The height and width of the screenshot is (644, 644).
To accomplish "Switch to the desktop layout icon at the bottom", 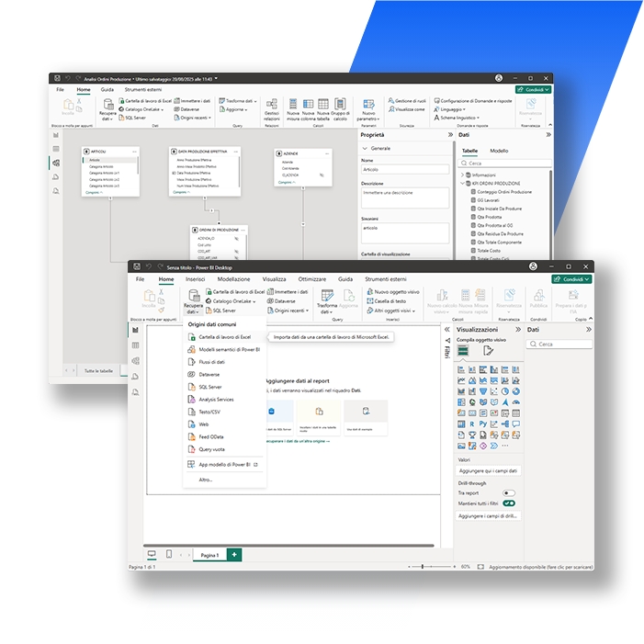I will click(x=152, y=555).
